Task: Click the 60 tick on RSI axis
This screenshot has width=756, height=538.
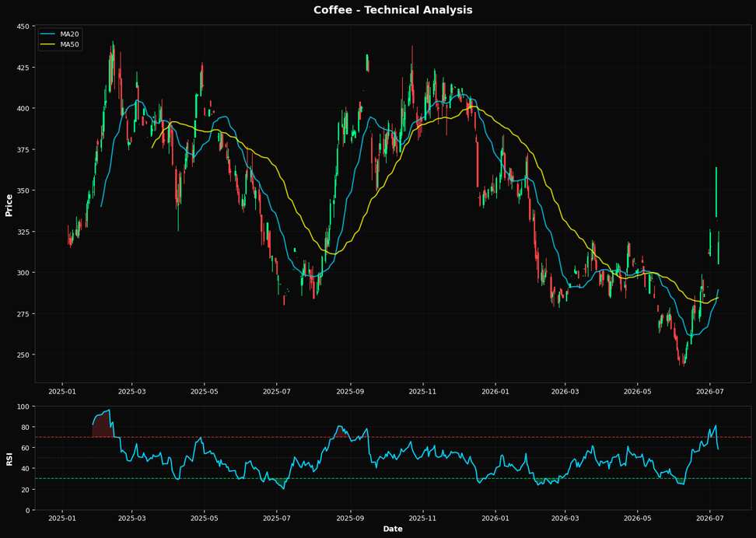Action: [x=25, y=448]
